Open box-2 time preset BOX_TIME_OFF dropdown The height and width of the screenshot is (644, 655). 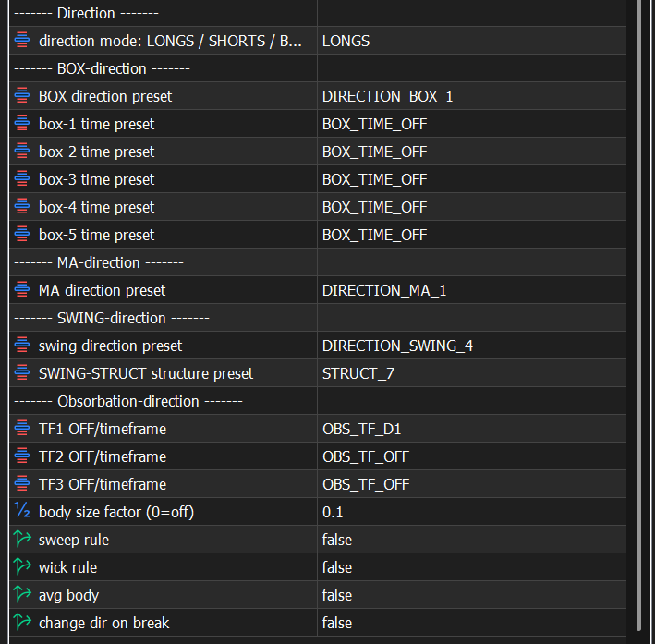click(x=471, y=152)
